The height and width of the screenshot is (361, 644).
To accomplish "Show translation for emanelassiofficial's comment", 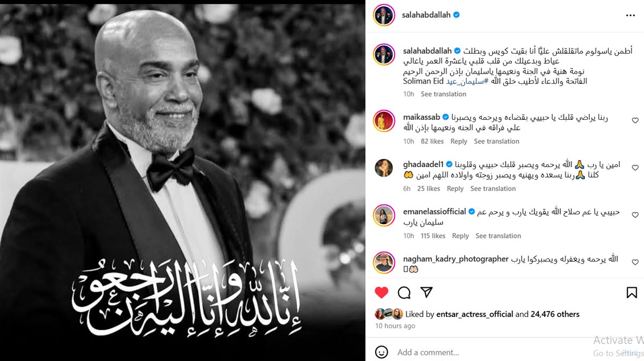I will point(498,236).
